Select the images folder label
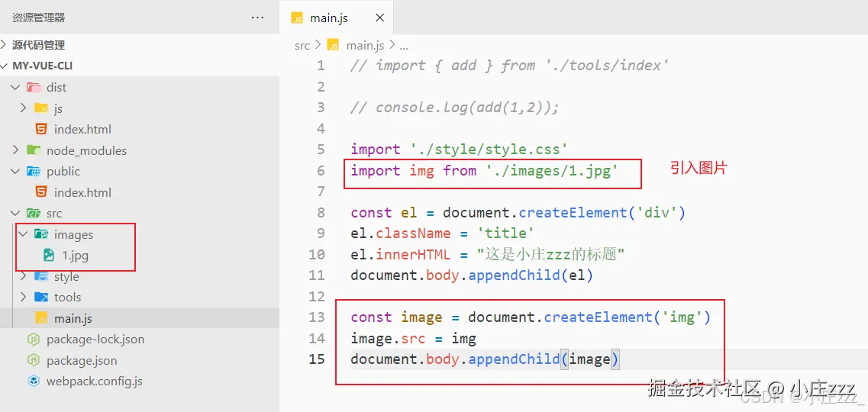Viewport: 868px width, 412px height. 73,235
